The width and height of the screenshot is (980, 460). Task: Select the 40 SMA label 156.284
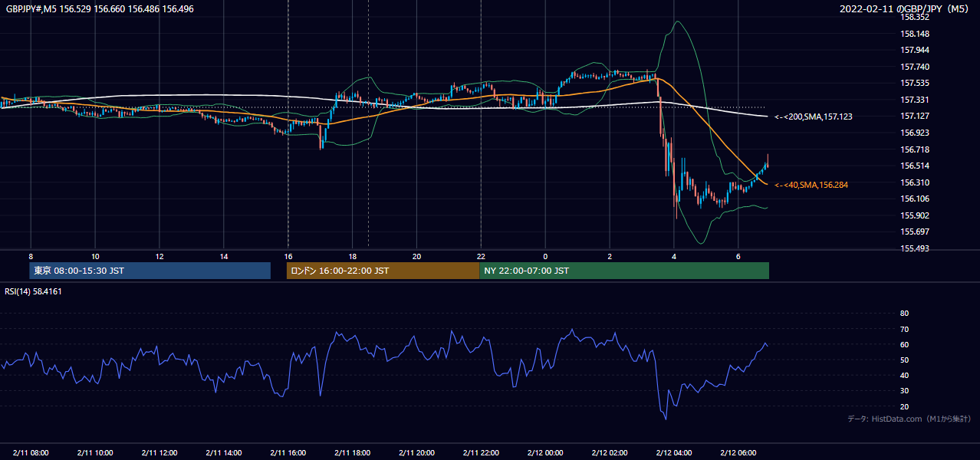[811, 185]
